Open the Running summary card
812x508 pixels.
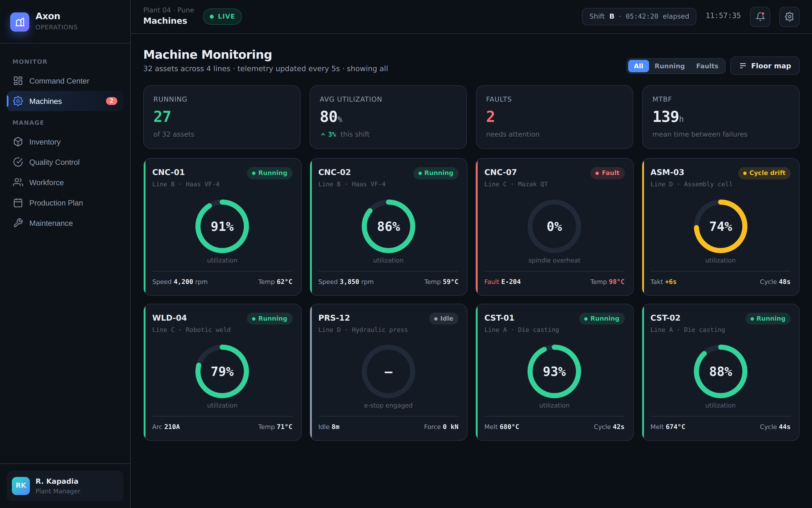coord(222,117)
